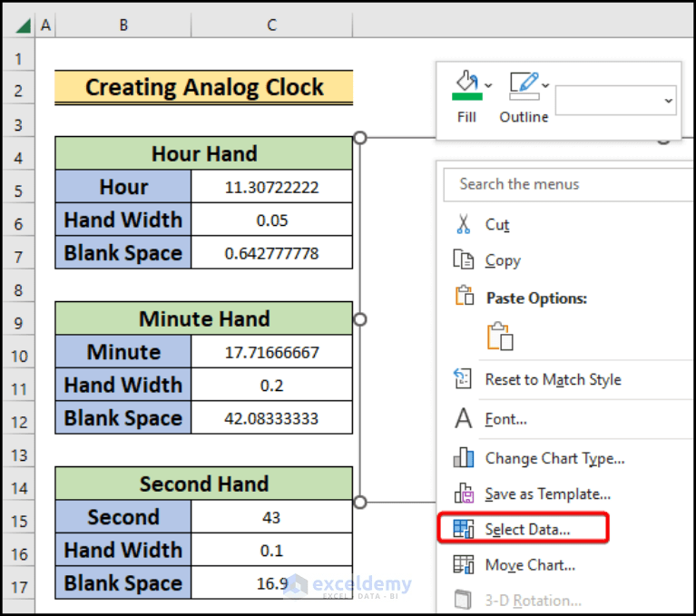Click Hand Width cell in row 16
Viewport: 696px width, 616px height.
(123, 550)
